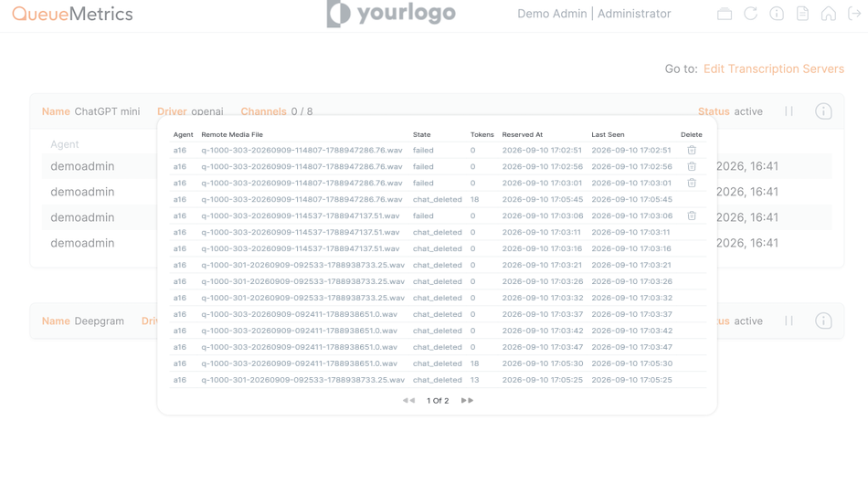
Task: Click the Reserved At column header
Action: click(522, 134)
